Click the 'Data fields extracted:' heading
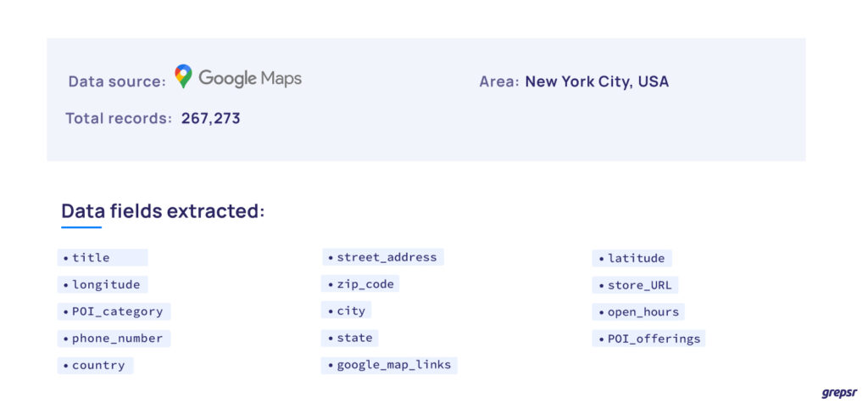 (164, 211)
